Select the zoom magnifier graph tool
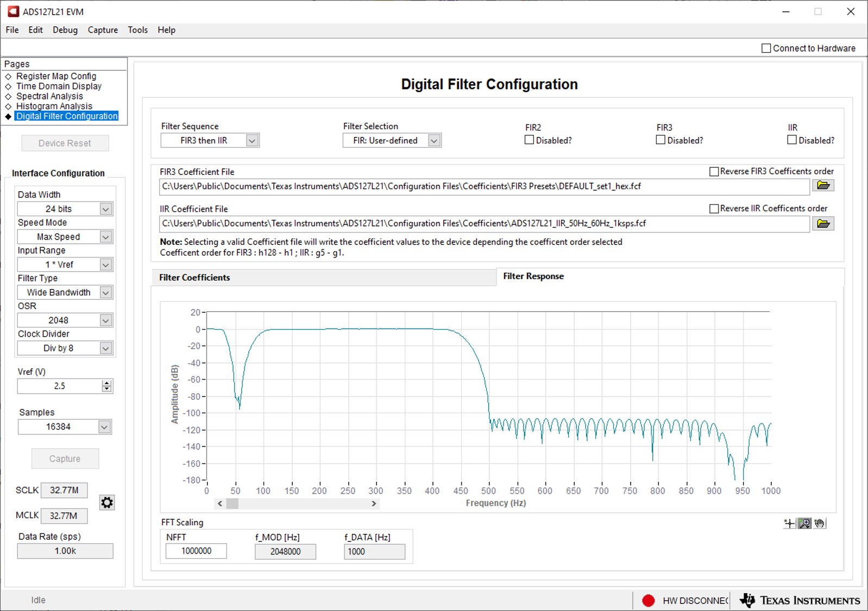Screen dimensions: 868x611 click(x=804, y=524)
